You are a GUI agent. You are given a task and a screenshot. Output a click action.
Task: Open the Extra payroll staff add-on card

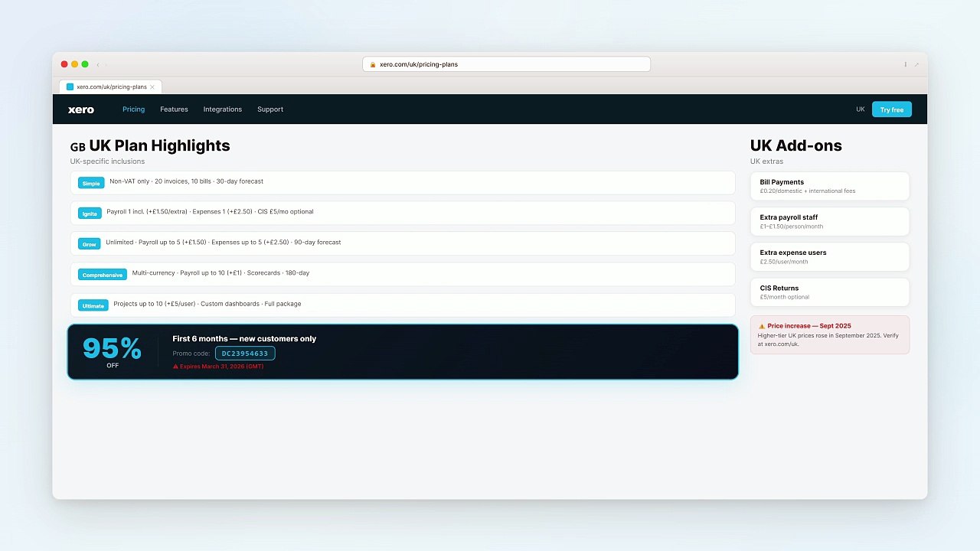click(x=830, y=221)
